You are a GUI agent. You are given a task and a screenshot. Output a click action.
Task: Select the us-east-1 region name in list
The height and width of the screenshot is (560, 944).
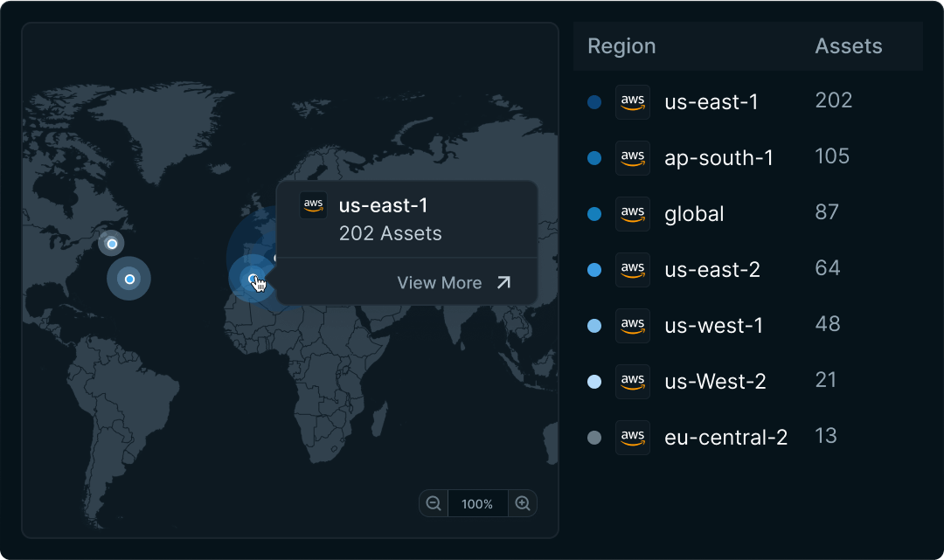711,102
